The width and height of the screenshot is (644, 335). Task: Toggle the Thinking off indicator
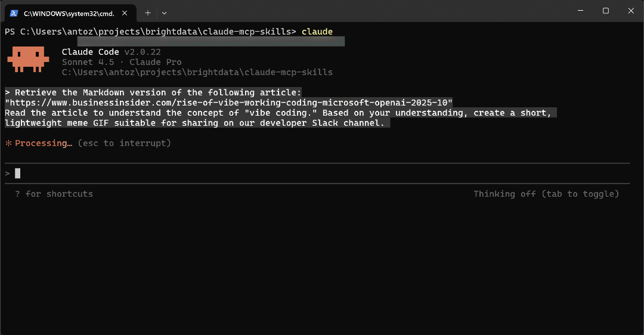[546, 194]
